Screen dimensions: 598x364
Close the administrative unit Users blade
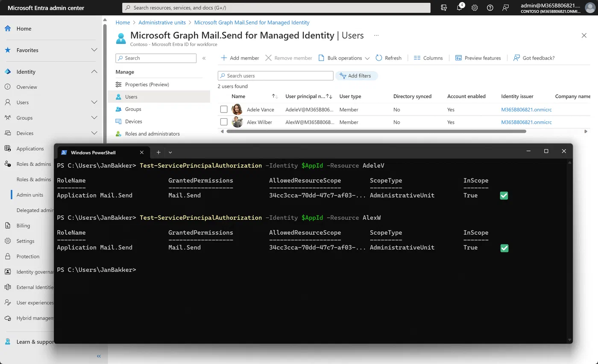coord(584,35)
